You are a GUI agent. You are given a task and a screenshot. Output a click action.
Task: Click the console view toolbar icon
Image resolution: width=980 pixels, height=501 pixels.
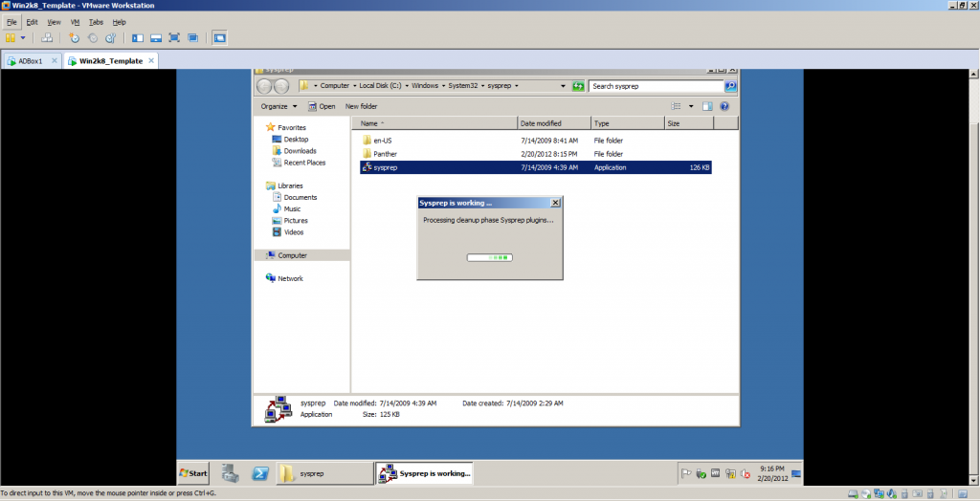219,38
